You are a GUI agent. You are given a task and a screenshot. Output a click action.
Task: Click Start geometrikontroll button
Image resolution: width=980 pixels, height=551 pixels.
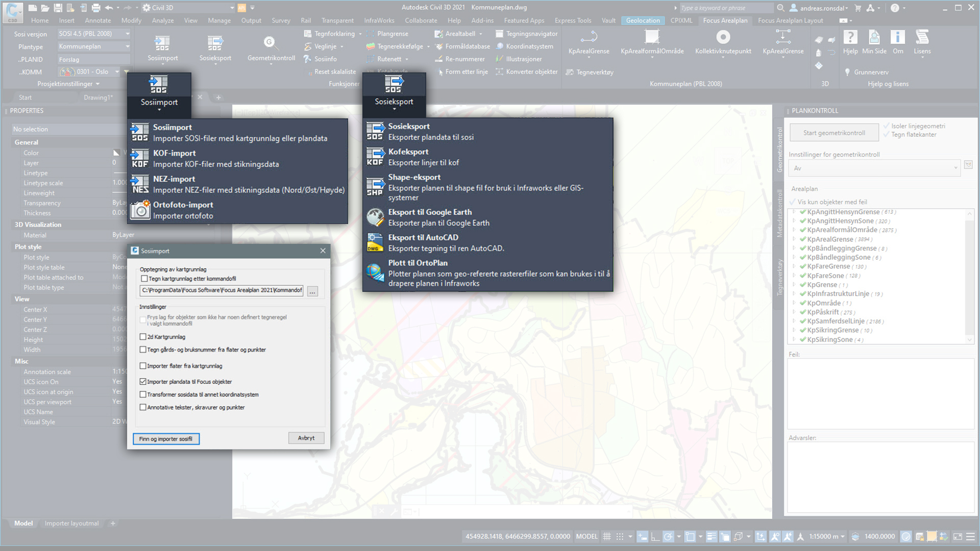point(834,133)
